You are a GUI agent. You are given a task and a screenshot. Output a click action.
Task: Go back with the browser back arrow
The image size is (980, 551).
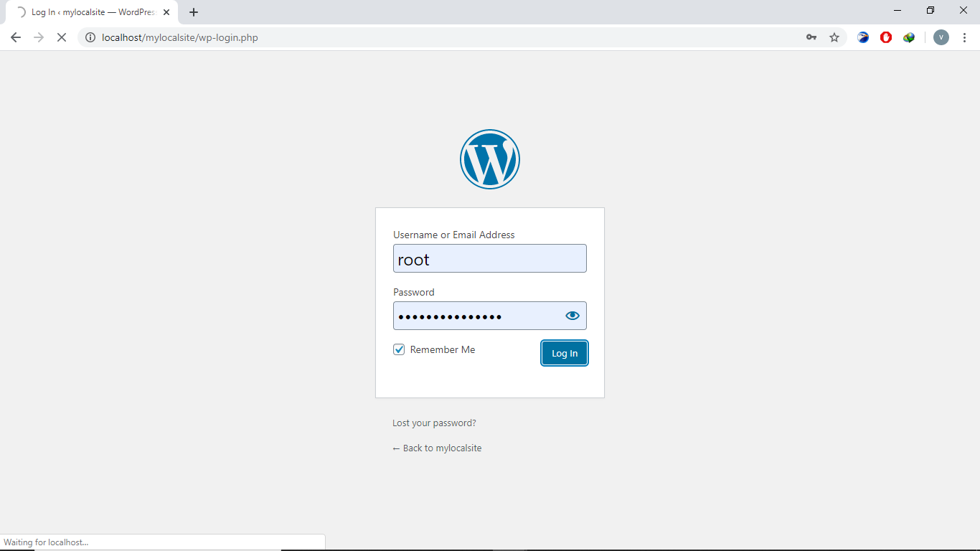pyautogui.click(x=16, y=37)
